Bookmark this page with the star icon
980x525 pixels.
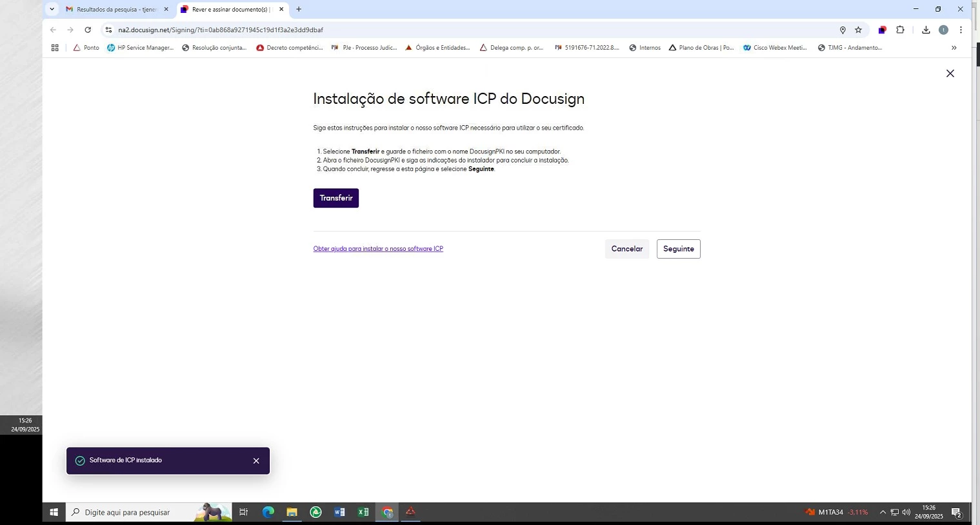(858, 30)
